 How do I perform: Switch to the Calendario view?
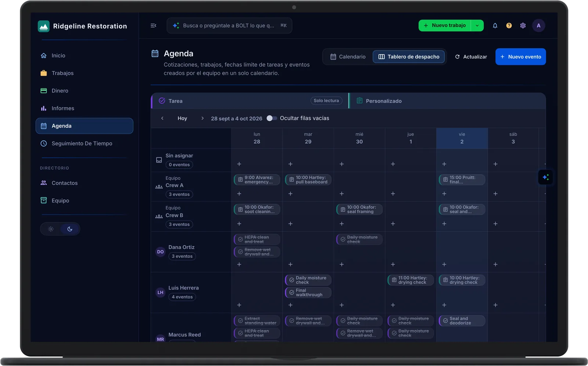[348, 57]
